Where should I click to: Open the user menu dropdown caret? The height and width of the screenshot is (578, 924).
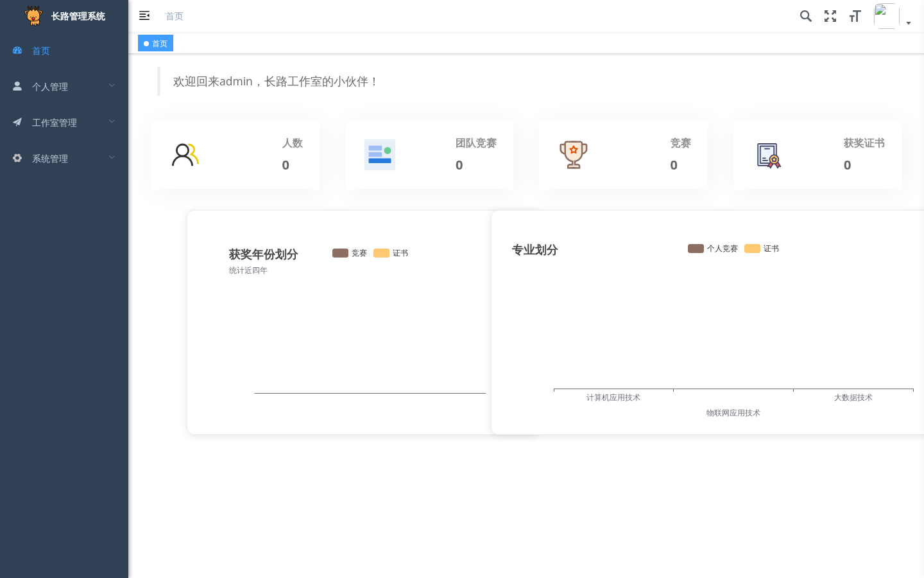point(909,23)
